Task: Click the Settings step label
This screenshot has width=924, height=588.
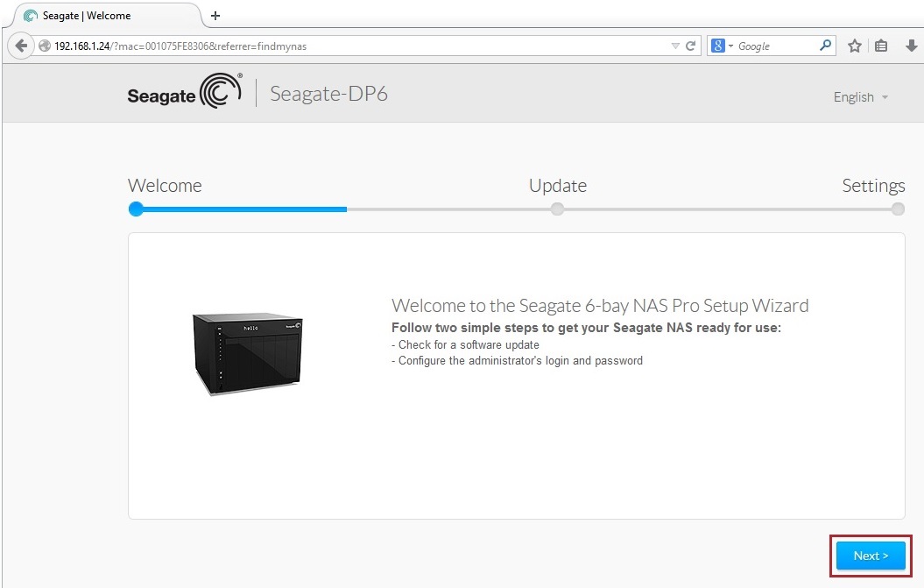Action: 873,186
